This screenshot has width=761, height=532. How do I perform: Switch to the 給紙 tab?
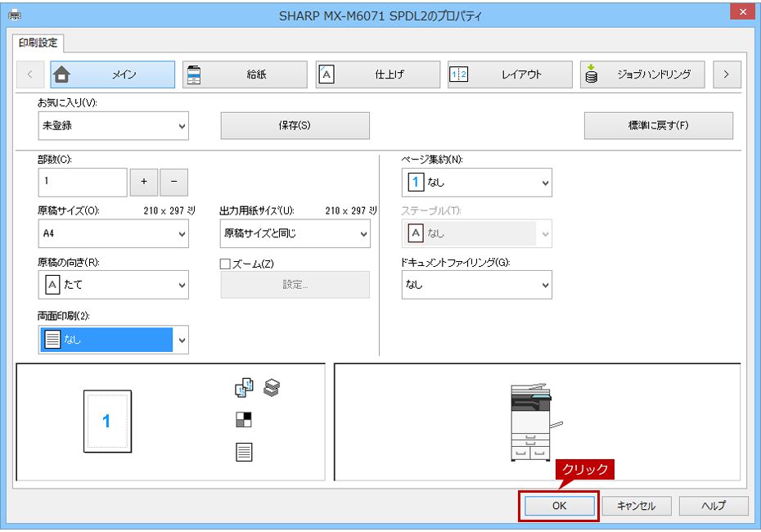245,74
